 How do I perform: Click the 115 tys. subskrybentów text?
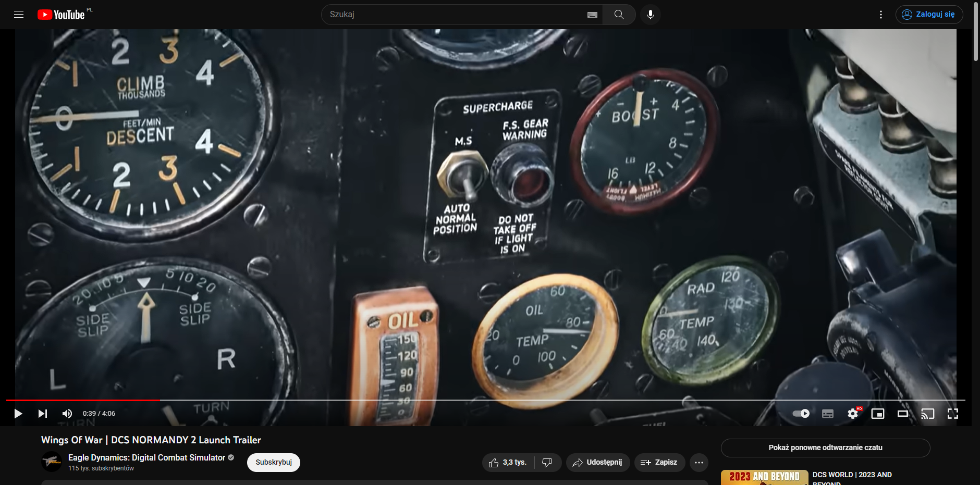101,468
